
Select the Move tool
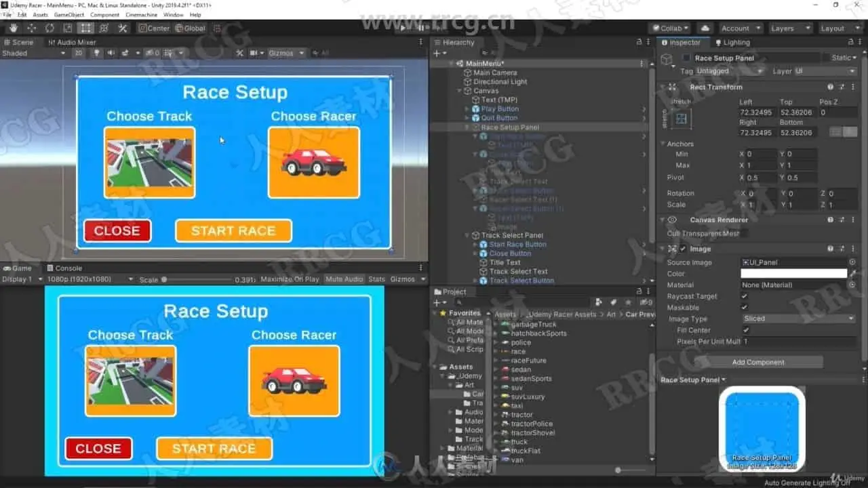[x=32, y=28]
